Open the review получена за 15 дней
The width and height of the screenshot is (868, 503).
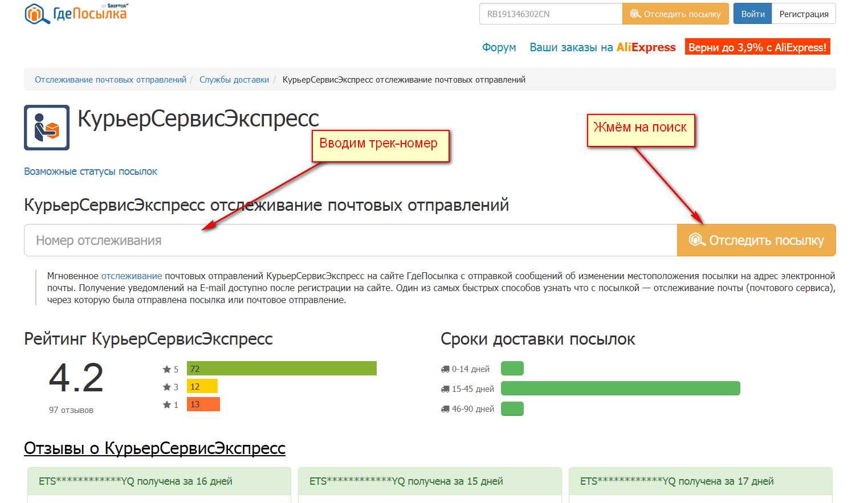406,481
